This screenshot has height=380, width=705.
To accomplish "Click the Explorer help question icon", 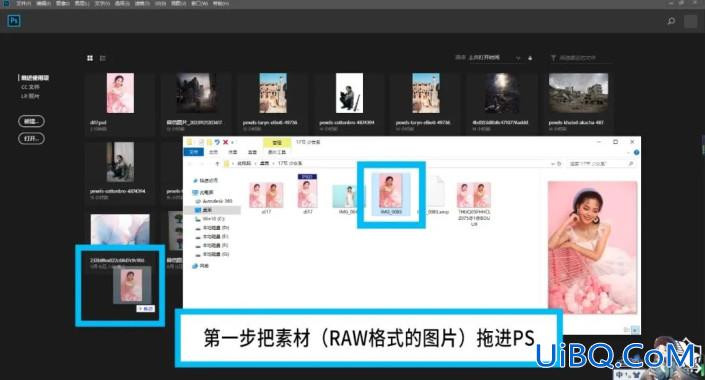I will pos(636,152).
